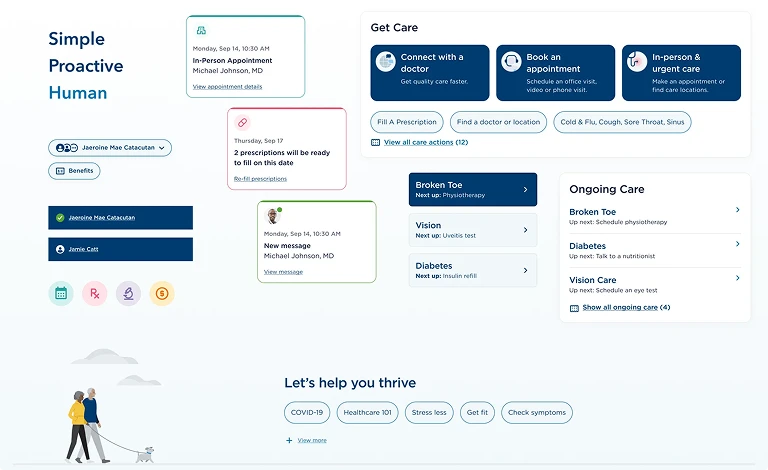Select the Jamie Catt account
Image resolution: width=768 pixels, height=470 pixels.
120,249
